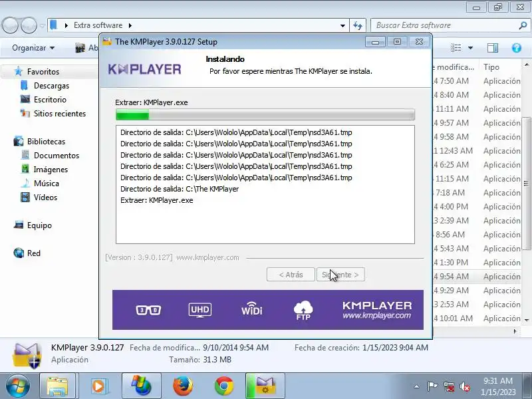Select file row modified 12:43 AM

click(477, 151)
